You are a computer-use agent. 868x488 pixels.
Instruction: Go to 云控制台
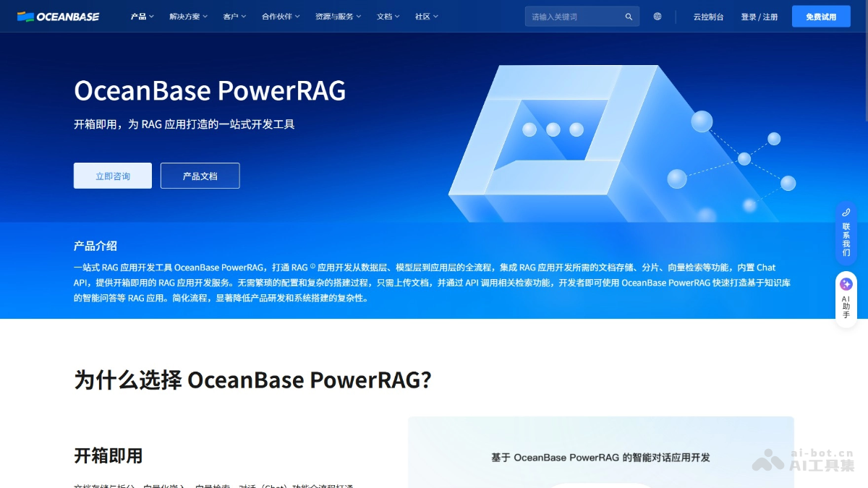tap(708, 16)
